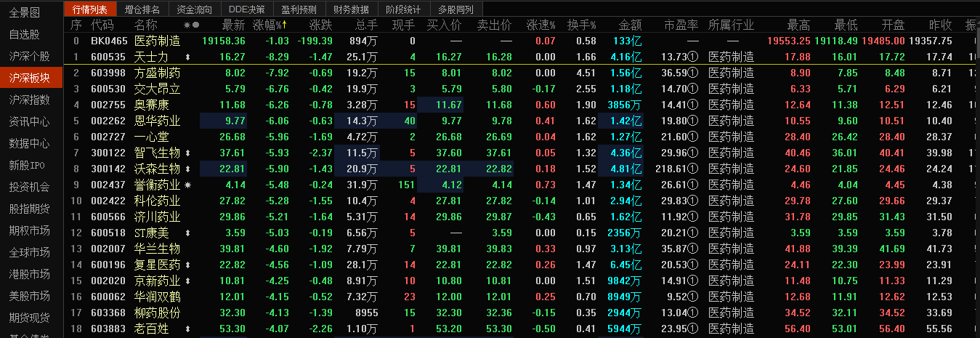Click the star icon beside 誉衡药业

point(189,185)
